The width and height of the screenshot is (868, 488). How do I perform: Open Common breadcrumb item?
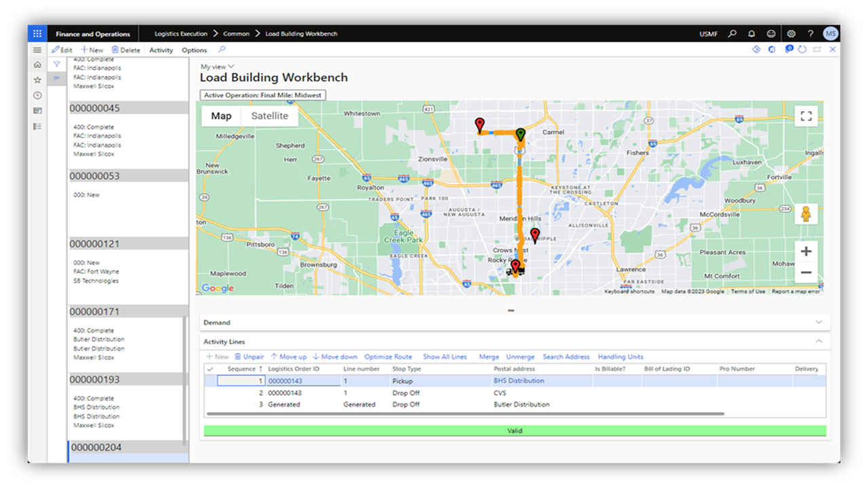point(237,34)
